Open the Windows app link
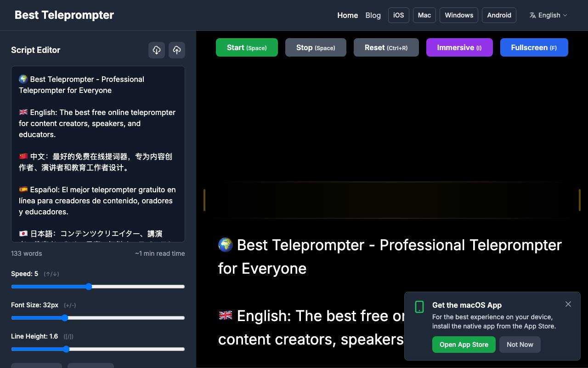The width and height of the screenshot is (588, 368). click(x=459, y=15)
